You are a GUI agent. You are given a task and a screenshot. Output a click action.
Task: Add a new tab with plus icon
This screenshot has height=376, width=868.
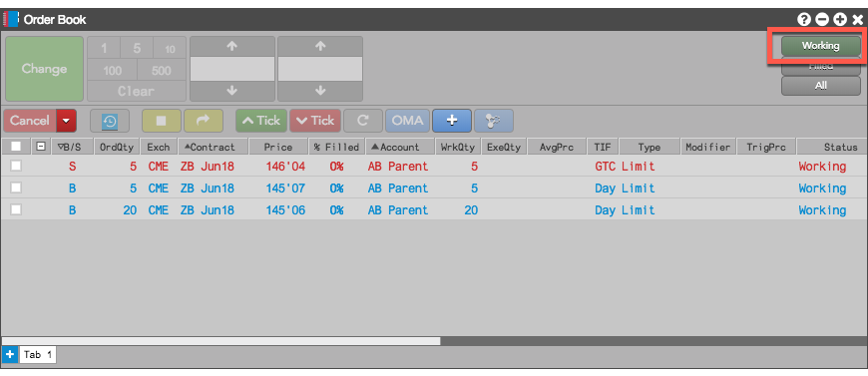(x=9, y=354)
